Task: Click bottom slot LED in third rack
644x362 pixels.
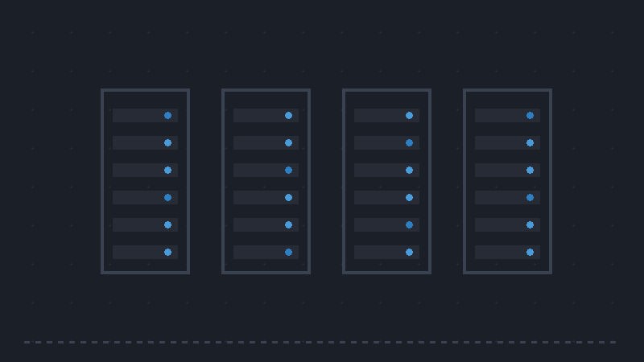Action: [410, 253]
